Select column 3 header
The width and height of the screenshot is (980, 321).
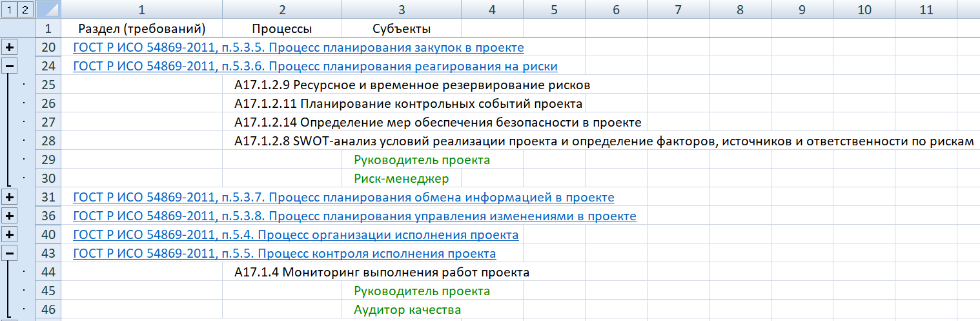coord(402,10)
